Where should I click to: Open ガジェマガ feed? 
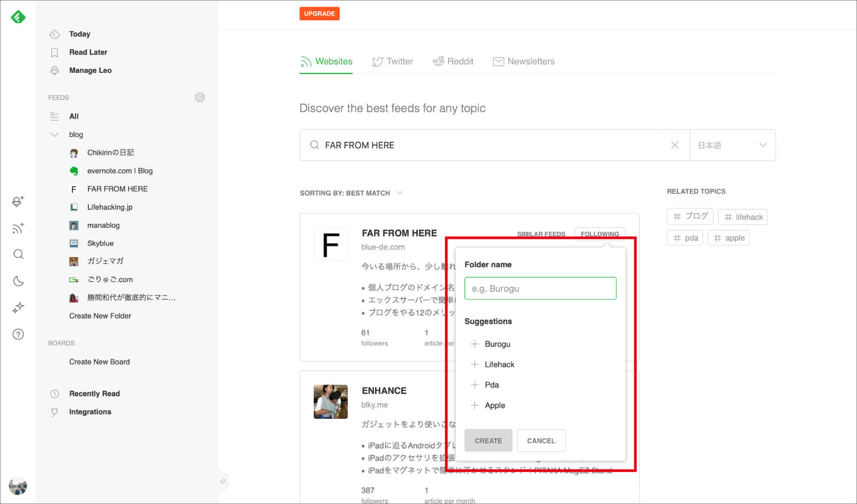(105, 261)
